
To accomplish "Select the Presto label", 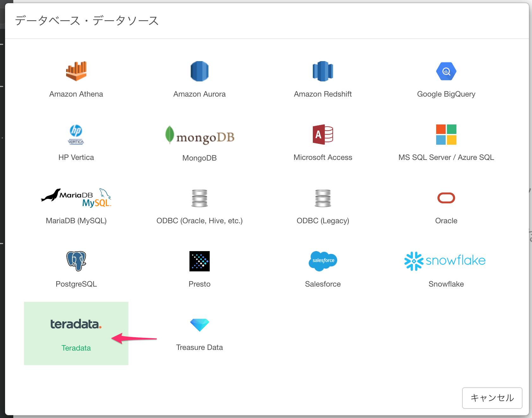I will (x=200, y=284).
